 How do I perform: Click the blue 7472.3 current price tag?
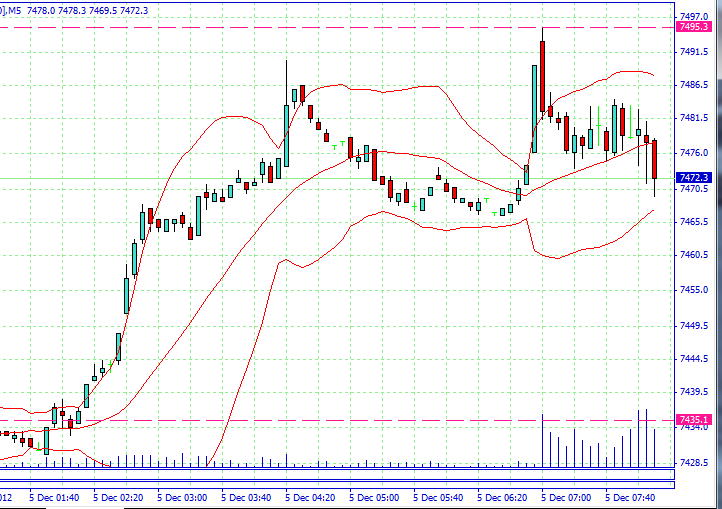693,177
